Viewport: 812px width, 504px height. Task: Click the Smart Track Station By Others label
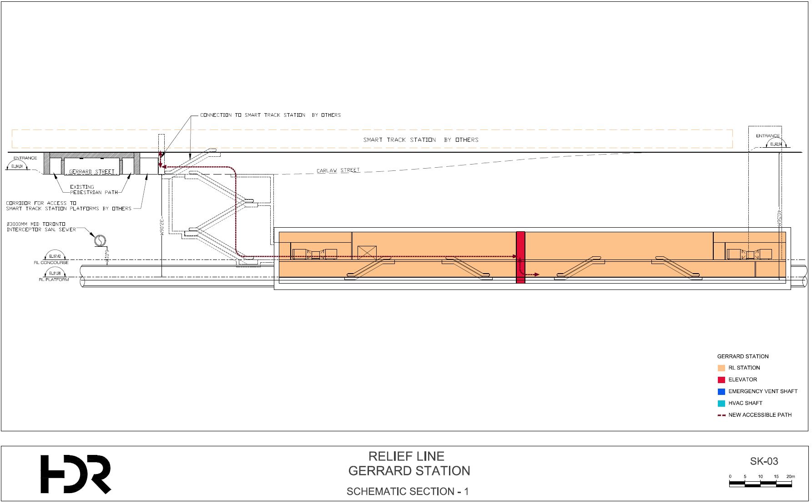[421, 140]
